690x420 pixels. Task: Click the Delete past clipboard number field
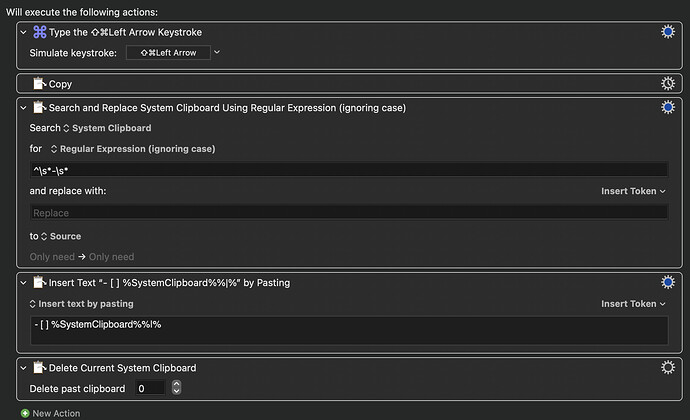tap(150, 388)
